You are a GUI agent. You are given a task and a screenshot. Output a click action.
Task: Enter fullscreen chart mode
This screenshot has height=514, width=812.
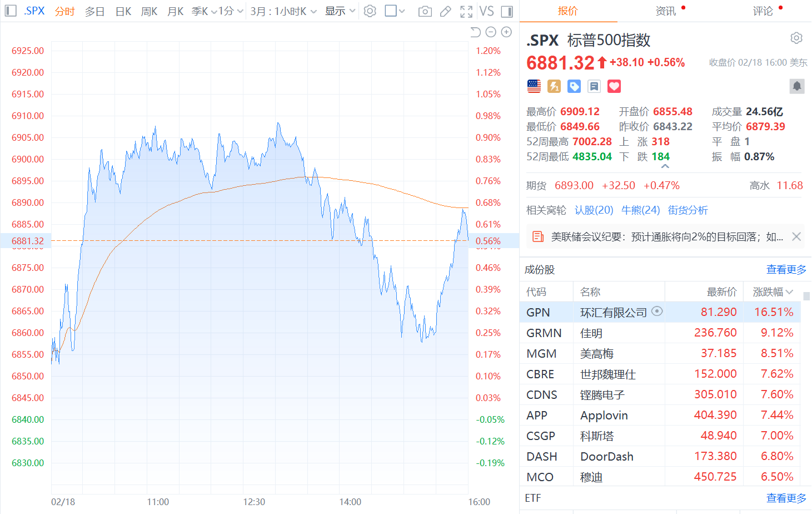(466, 11)
